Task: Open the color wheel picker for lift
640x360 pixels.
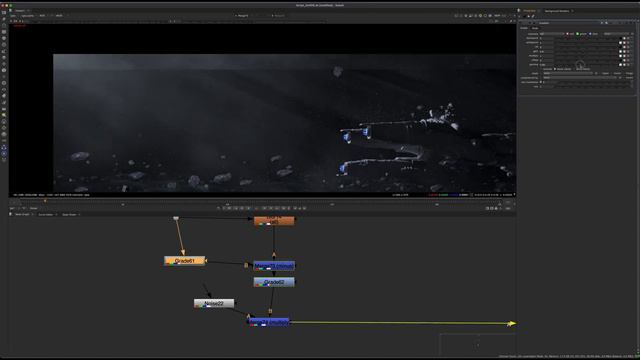Action: pos(624,47)
